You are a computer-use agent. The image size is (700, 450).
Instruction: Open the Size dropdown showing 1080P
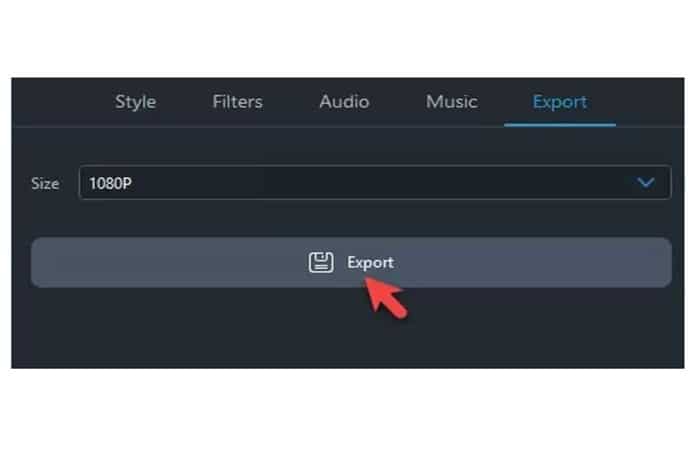point(375,183)
